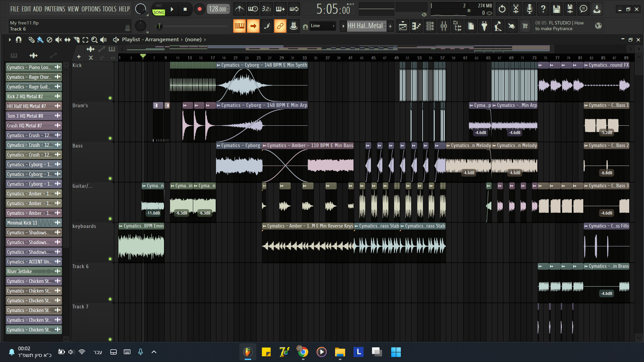Click the undo history icon
Viewport: 644px width, 362px height.
tap(502, 9)
